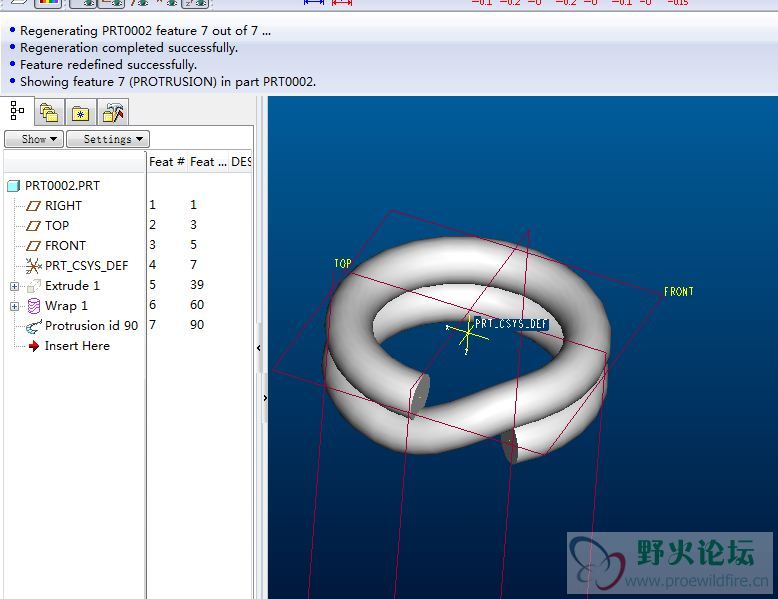Open the Favorites navigator tab

[80, 114]
